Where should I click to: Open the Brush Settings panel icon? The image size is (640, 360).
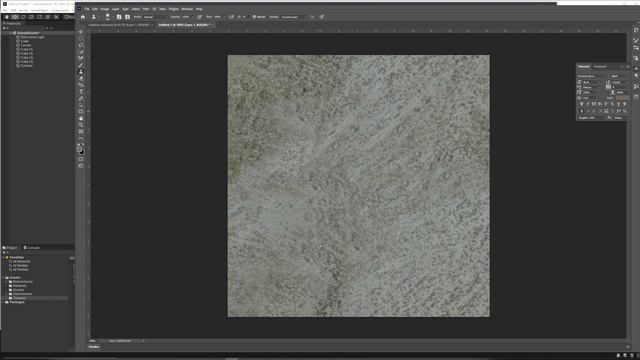[119, 17]
